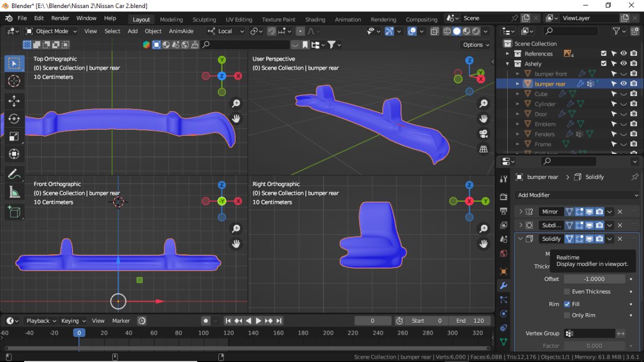Open the Output properties tab
This screenshot has height=362, width=644.
[503, 211]
